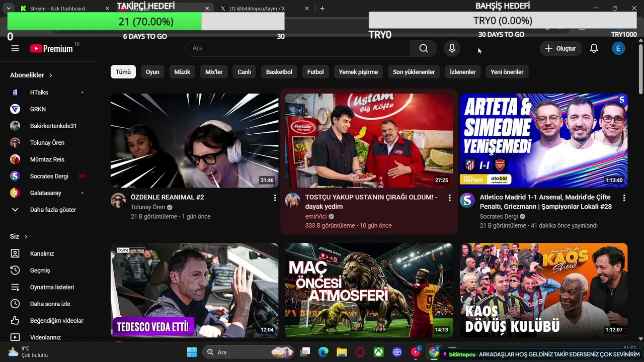Open options menu for ÖZDENLE REANIMAL #2
Viewport: 644px width, 362px height.
[275, 198]
